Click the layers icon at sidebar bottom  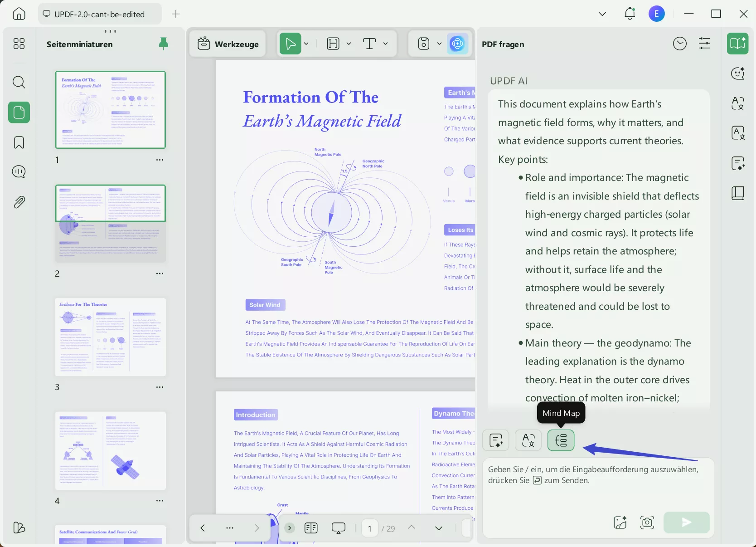click(19, 527)
